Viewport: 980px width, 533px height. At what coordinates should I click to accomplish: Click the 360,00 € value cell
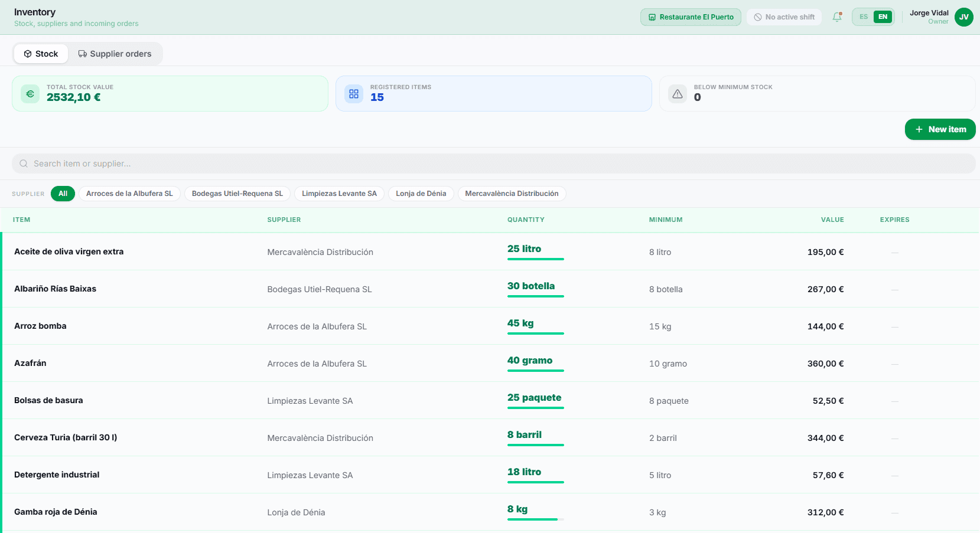(x=825, y=364)
